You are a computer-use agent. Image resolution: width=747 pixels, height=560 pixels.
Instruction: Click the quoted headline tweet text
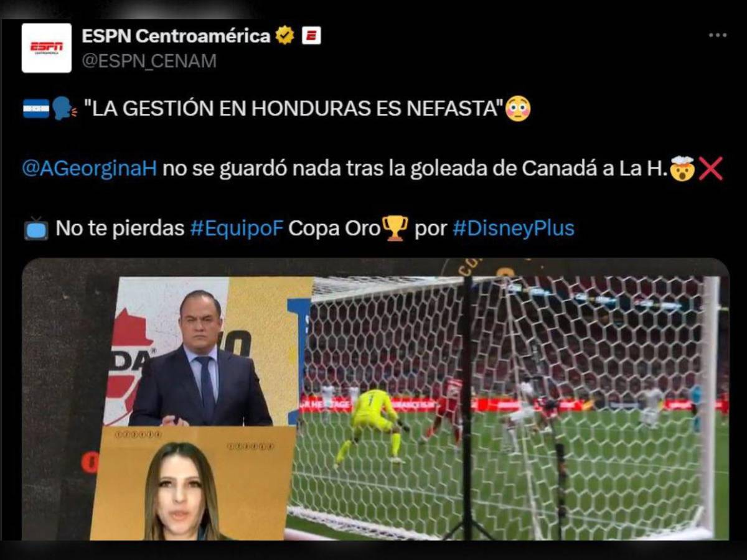click(293, 110)
